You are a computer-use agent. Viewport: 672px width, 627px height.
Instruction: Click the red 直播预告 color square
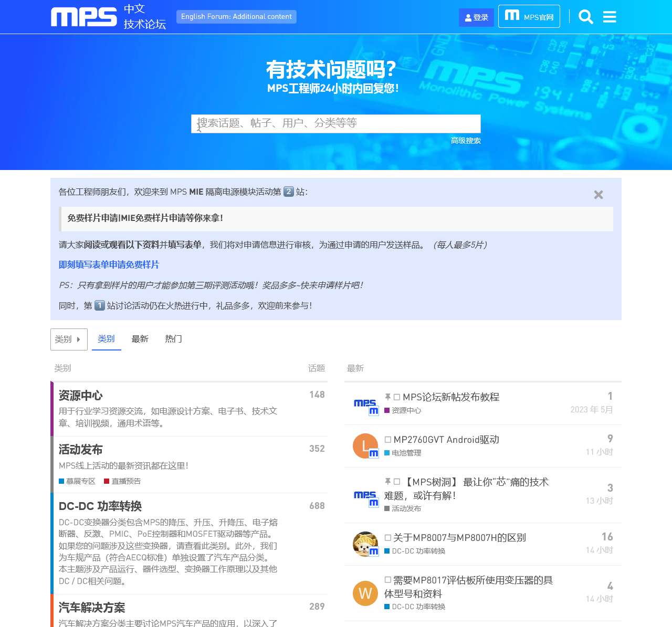click(x=107, y=481)
